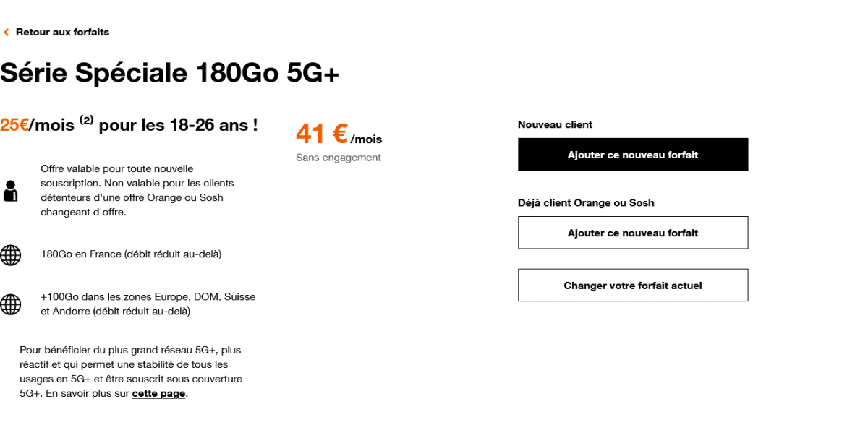
Task: Click the 41 € /mois price
Action: (338, 134)
